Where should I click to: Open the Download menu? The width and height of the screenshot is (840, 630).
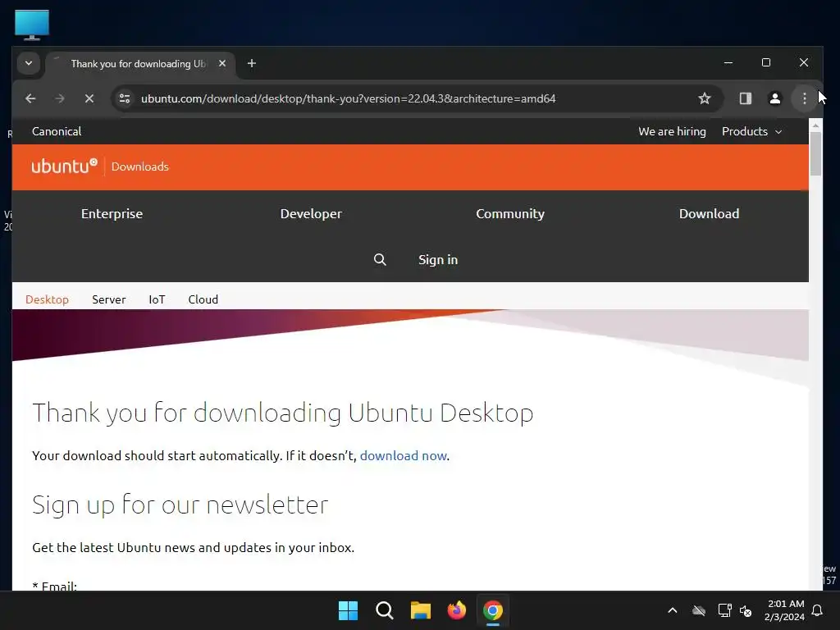point(709,214)
